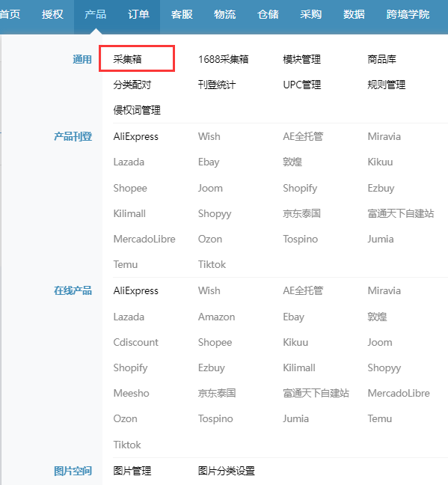Select 数据 in the navigation bar
The image size is (448, 485).
tap(354, 14)
